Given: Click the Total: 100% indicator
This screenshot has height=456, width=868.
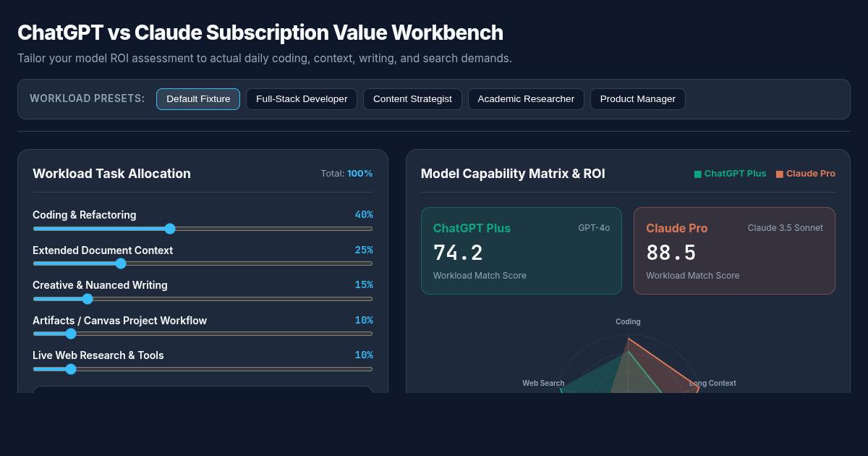Looking at the screenshot, I should point(346,174).
